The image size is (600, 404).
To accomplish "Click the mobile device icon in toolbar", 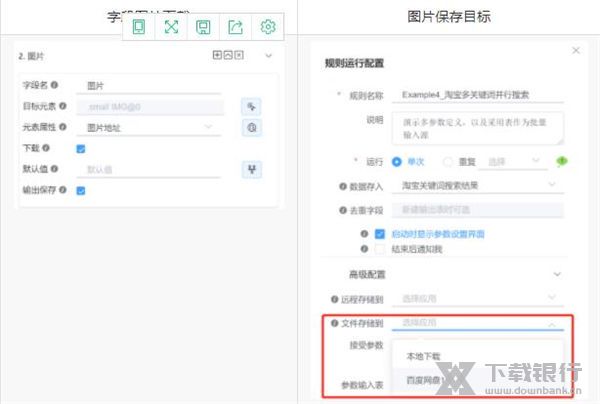I will pos(139,27).
